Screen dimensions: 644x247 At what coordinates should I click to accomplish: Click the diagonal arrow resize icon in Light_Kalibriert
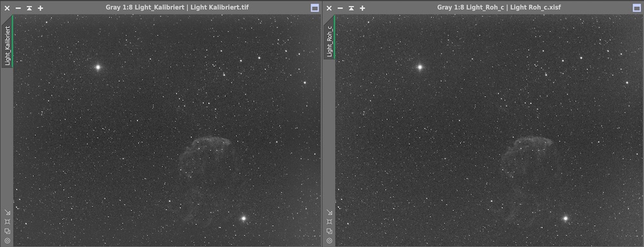click(7, 212)
